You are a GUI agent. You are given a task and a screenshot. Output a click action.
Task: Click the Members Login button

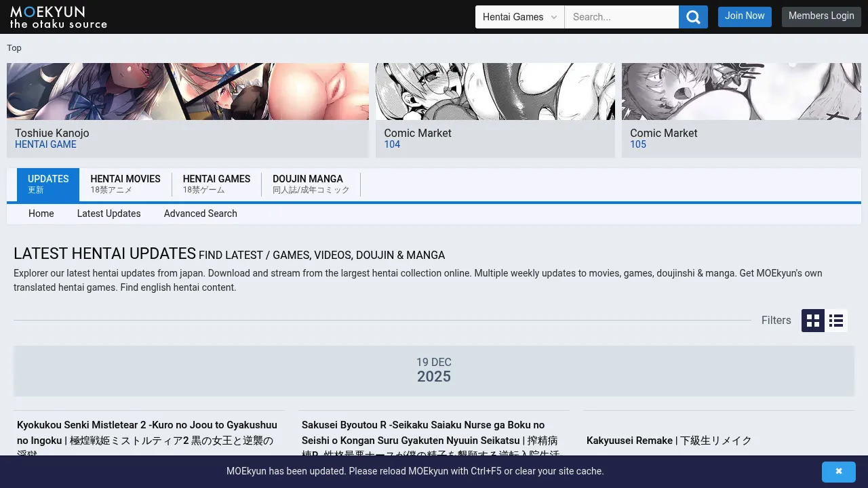click(821, 16)
